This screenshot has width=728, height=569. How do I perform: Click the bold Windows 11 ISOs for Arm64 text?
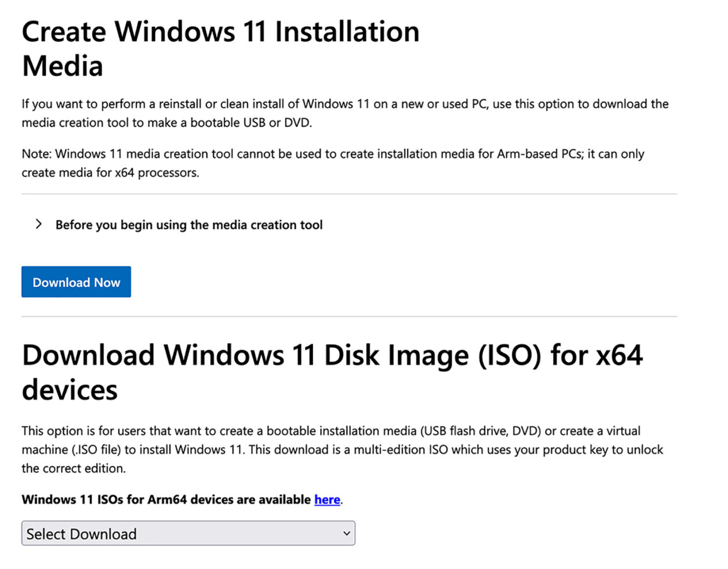tap(166, 500)
